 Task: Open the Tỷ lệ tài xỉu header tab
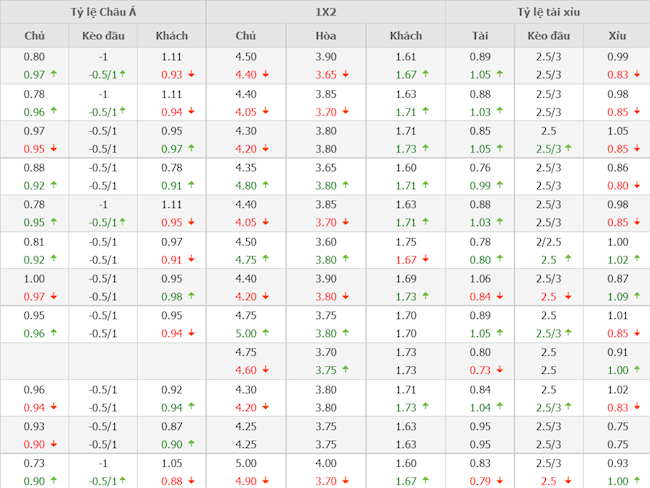coord(548,12)
